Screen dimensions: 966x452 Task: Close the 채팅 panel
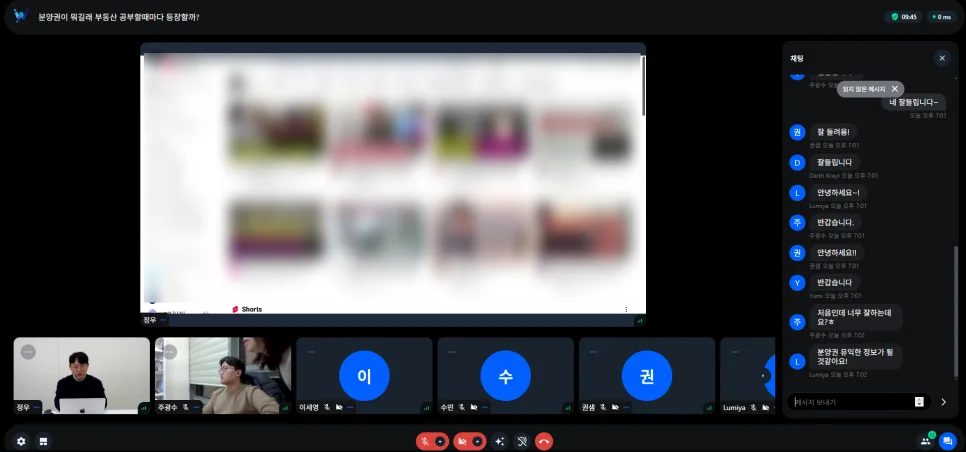[x=942, y=59]
